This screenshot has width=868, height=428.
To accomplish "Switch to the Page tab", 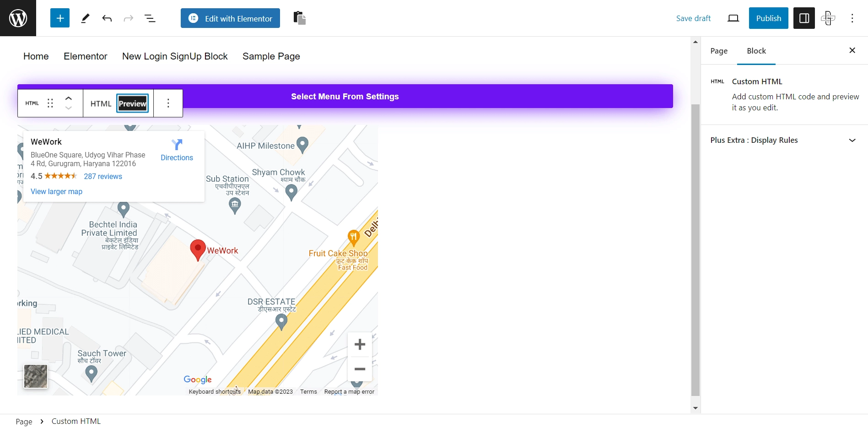I will 719,51.
